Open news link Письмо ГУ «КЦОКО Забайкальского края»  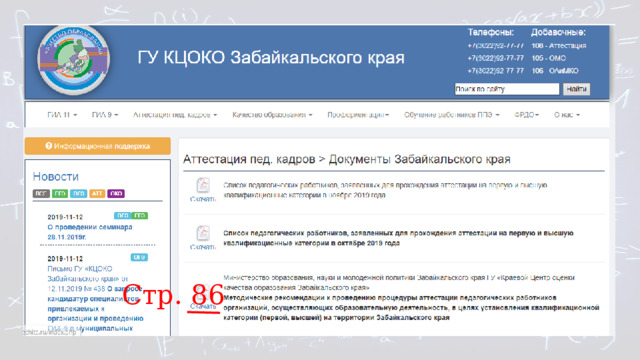click(x=95, y=298)
